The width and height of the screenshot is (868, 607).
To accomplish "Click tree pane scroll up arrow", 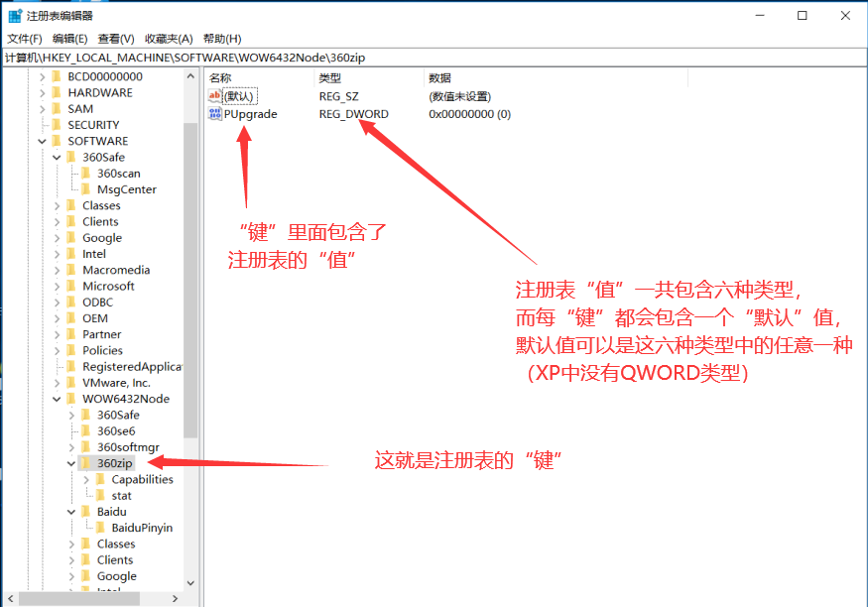I will click(x=190, y=75).
